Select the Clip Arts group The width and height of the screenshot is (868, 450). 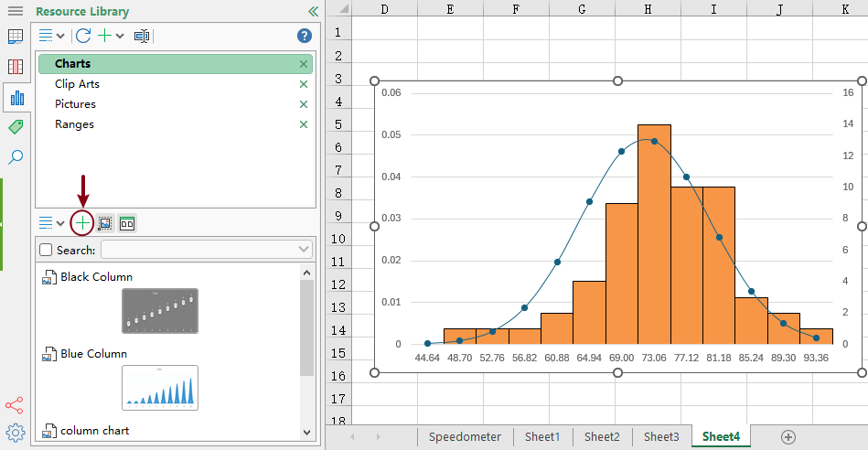click(x=77, y=84)
